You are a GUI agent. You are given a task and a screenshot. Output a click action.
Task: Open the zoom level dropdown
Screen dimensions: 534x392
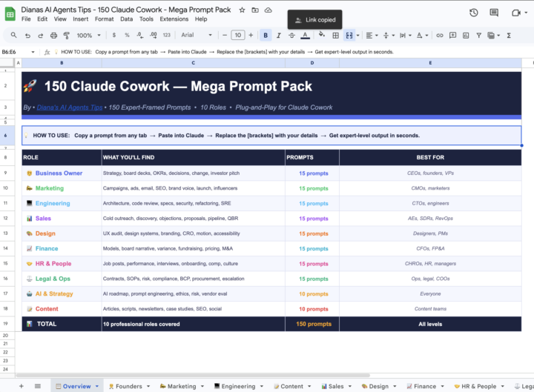88,36
